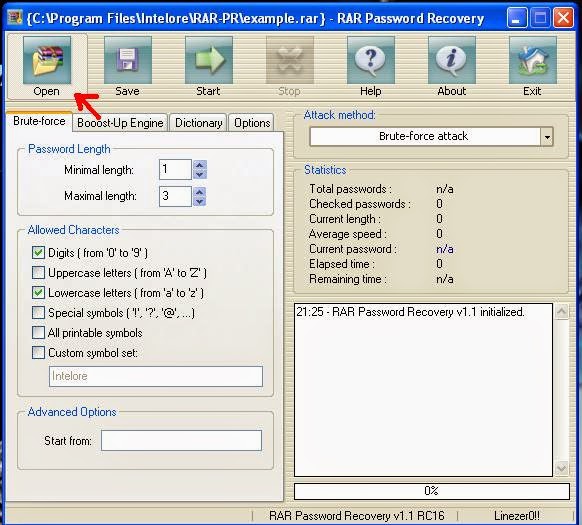Click the log scrollbar up arrow

[561, 311]
